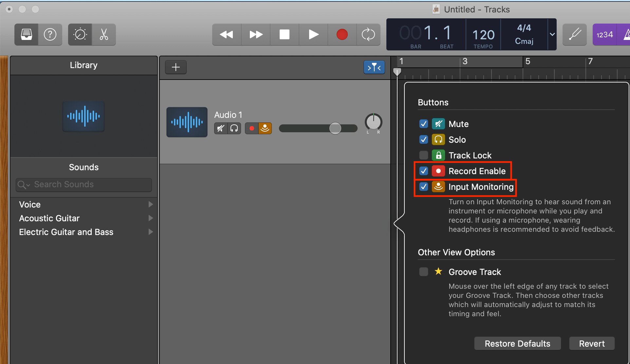Enable the Track Lock checkbox
The width and height of the screenshot is (630, 364).
[423, 155]
